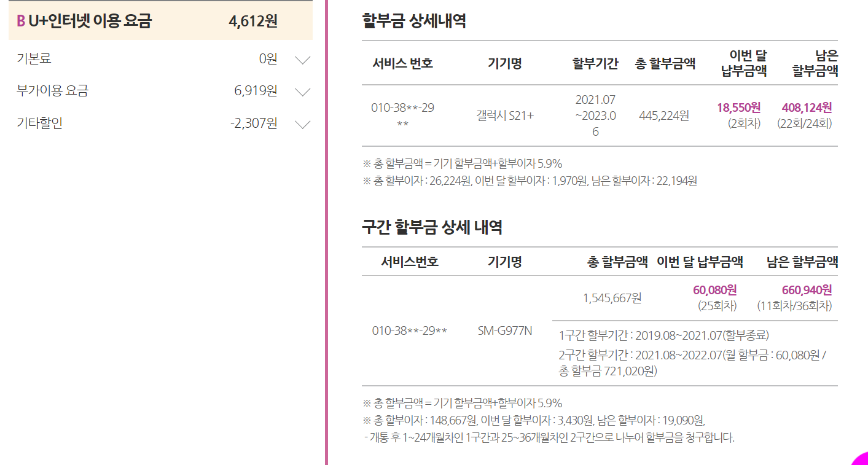This screenshot has width=868, height=465.
Task: Click the 갤럭시 S21+ device name
Action: pos(505,115)
